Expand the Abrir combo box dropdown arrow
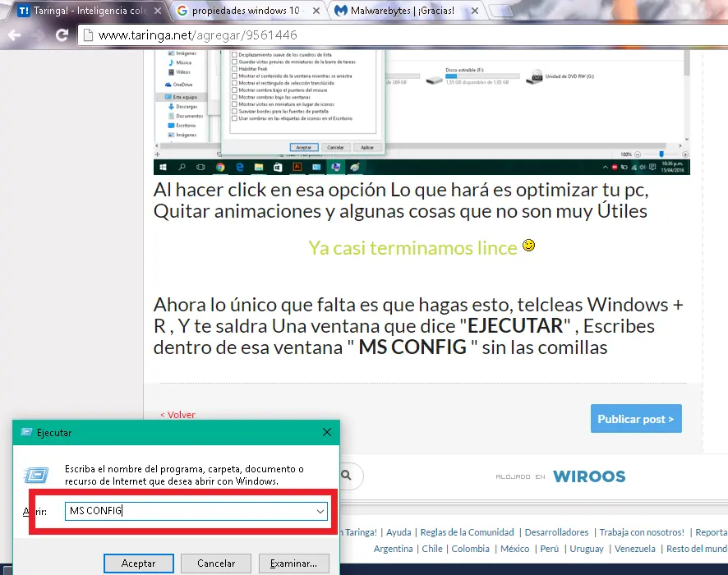The image size is (728, 575). 320,512
